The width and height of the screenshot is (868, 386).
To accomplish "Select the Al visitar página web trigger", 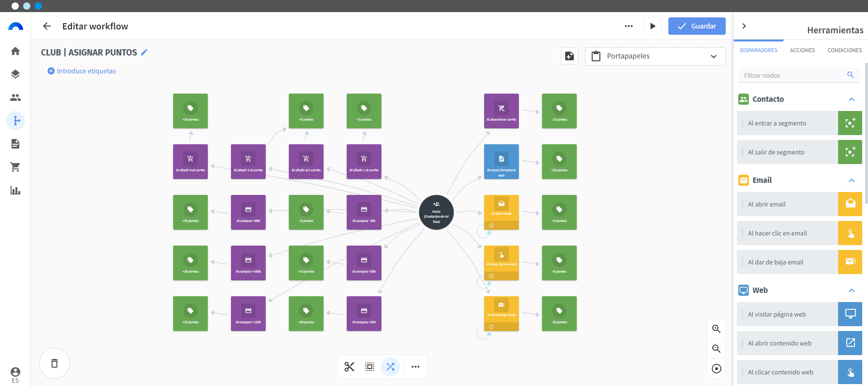I will click(800, 314).
